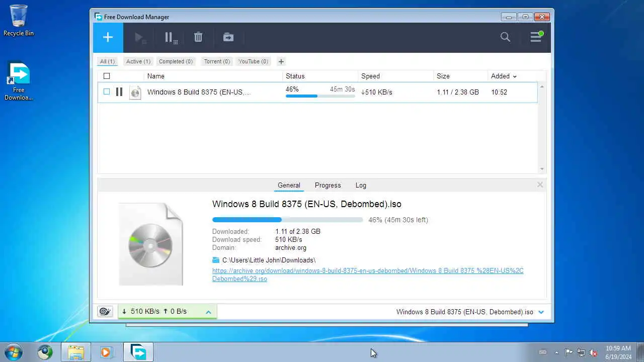Toggle snail mode icon in status bar
The image size is (644, 362).
(105, 311)
